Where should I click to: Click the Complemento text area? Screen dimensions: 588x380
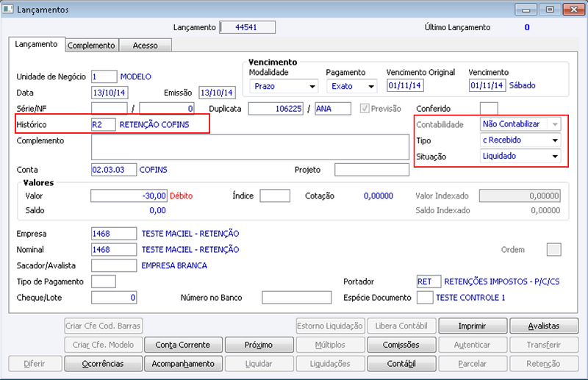click(x=250, y=147)
